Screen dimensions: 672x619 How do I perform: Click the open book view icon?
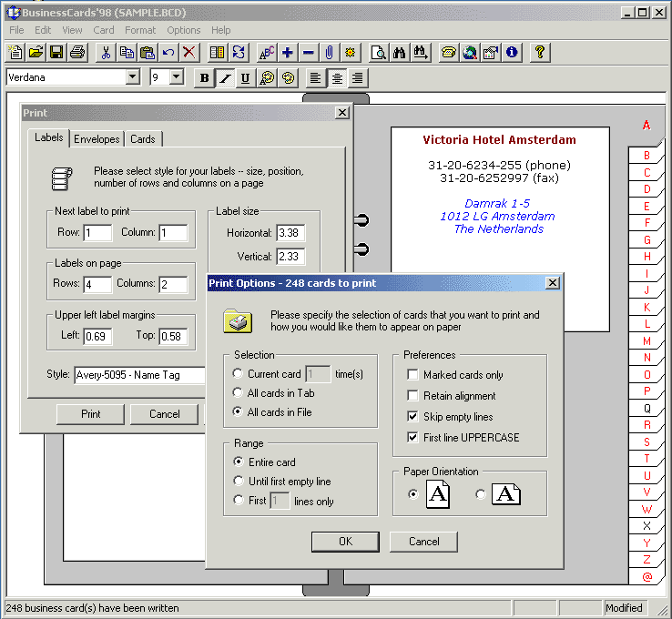pyautogui.click(x=217, y=53)
